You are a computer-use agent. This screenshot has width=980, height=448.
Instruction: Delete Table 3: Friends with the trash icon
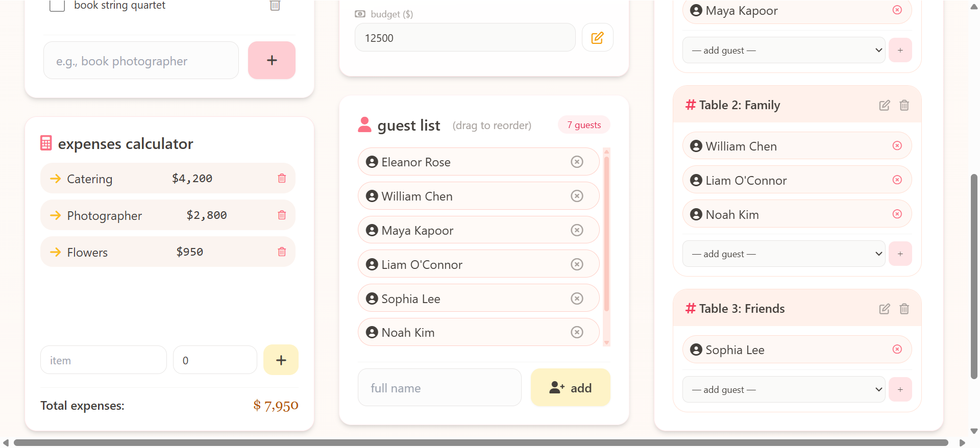904,309
